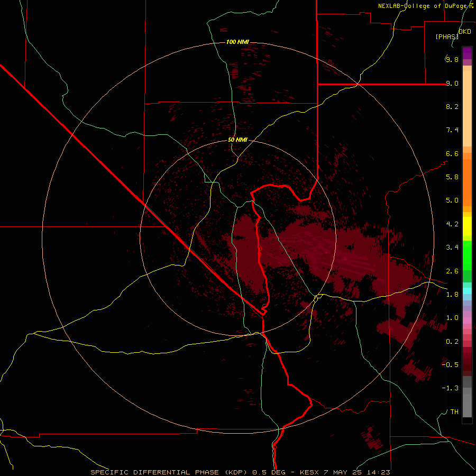Click the pink color bar segment beside 1.0
This screenshot has height=476, width=476.
[467, 321]
